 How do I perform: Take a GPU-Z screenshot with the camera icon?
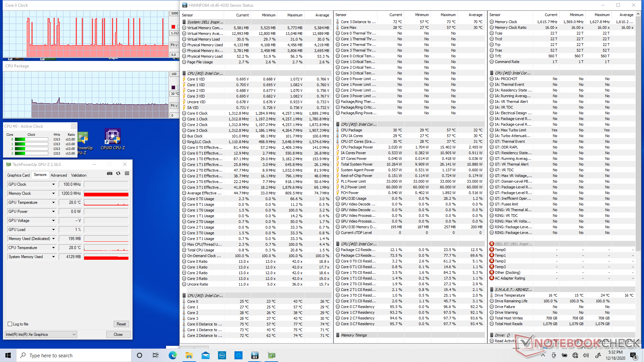pos(109,173)
